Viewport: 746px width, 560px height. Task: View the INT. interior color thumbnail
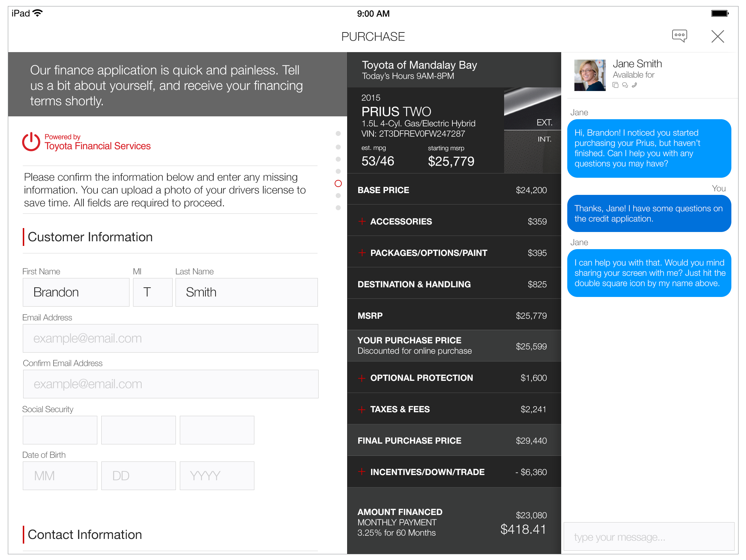point(532,152)
